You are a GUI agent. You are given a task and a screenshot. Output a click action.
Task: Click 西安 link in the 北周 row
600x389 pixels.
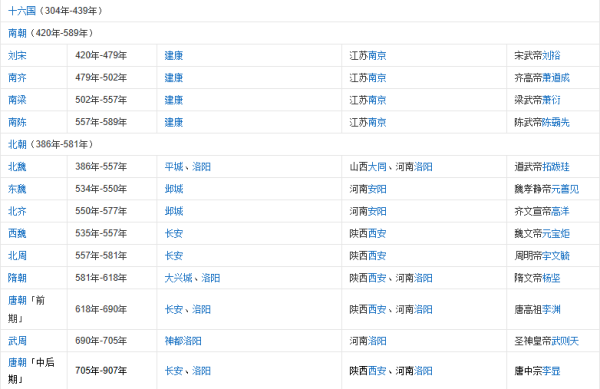[377, 255]
